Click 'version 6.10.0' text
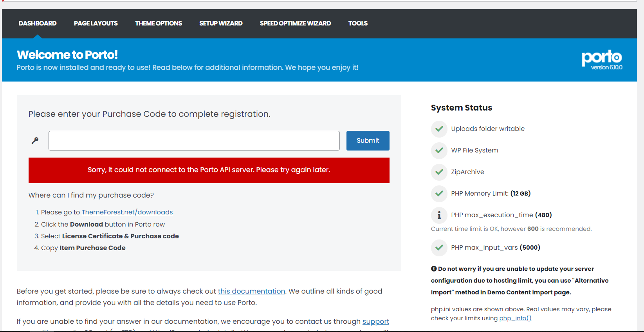This screenshot has height=332, width=644. (606, 67)
